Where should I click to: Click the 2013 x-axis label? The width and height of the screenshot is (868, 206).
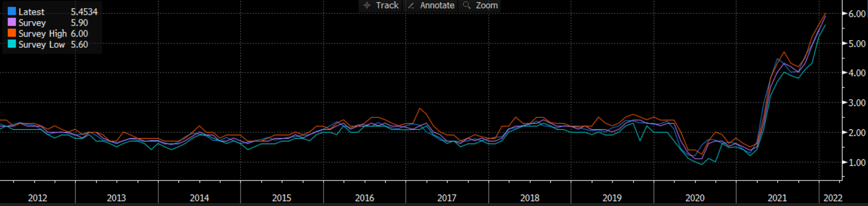click(116, 198)
